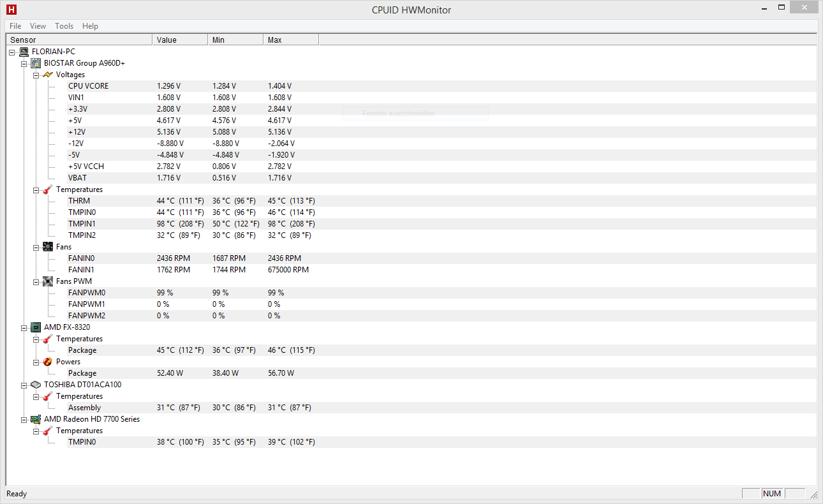Screen dimensions: 823x504
Task: Collapse the TOSHIBA DT01ACA100 node
Action: coord(24,385)
